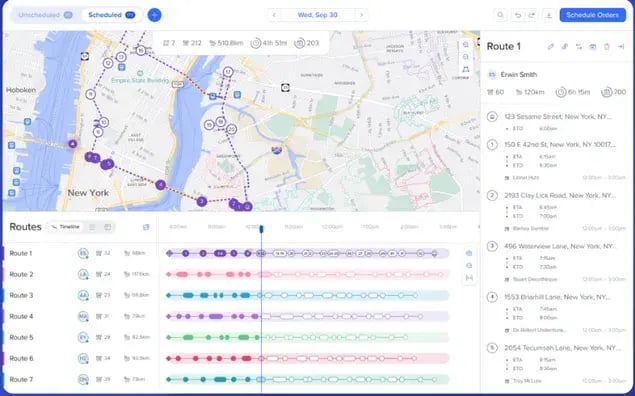Screen dimensions: 635x396
Task: Click total duration 41h 51m in map summary
Action: pos(269,43)
